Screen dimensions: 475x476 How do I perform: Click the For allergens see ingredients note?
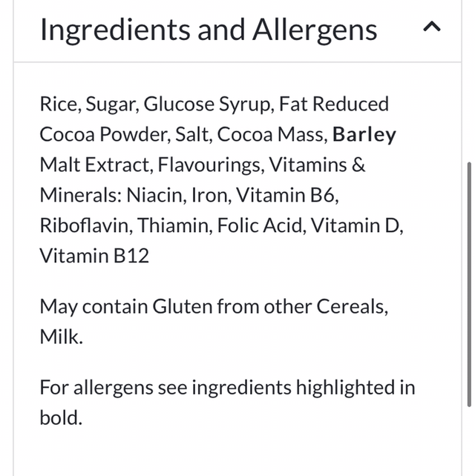click(x=227, y=387)
